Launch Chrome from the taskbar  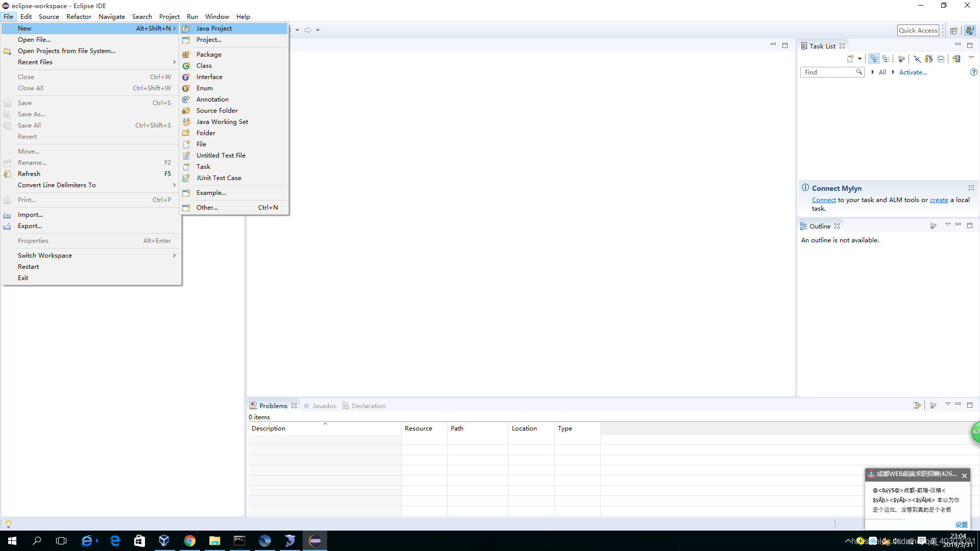pyautogui.click(x=189, y=541)
